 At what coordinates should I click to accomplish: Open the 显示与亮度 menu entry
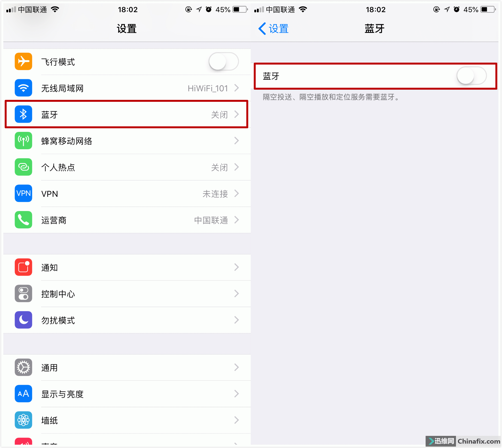pos(127,394)
